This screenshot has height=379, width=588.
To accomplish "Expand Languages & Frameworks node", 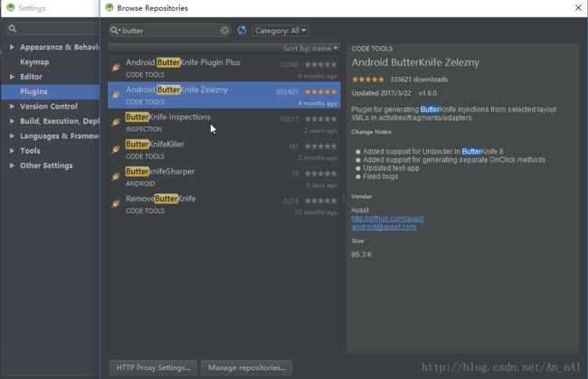I will [x=12, y=136].
